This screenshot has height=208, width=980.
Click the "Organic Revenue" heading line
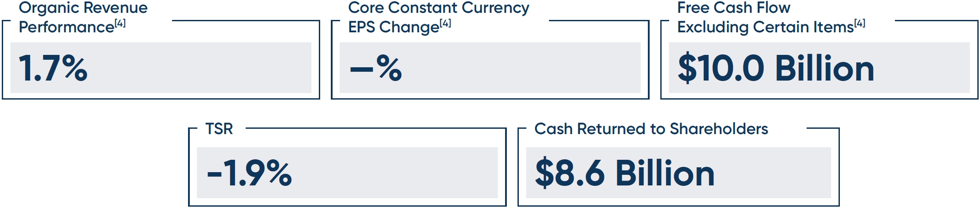(83, 8)
